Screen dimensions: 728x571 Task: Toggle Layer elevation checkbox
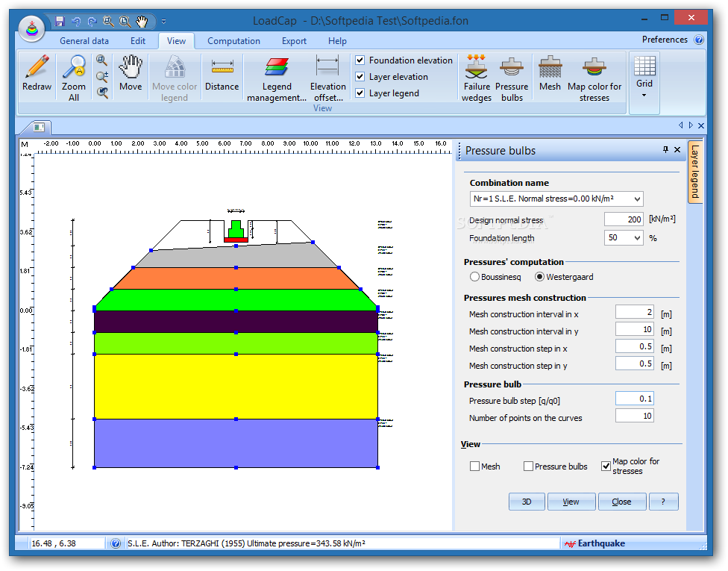click(360, 76)
